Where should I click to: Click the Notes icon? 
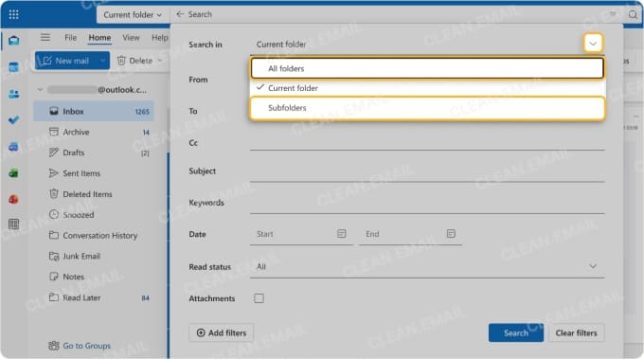click(54, 277)
